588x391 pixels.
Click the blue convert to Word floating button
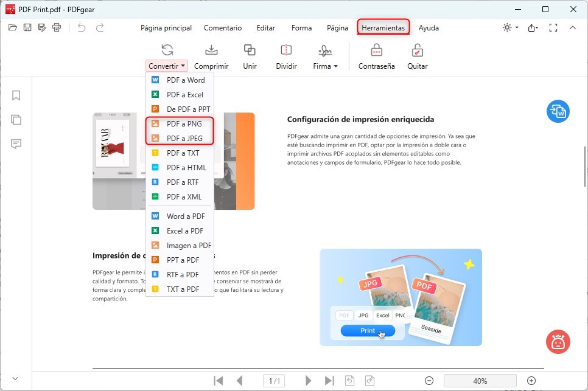[558, 111]
